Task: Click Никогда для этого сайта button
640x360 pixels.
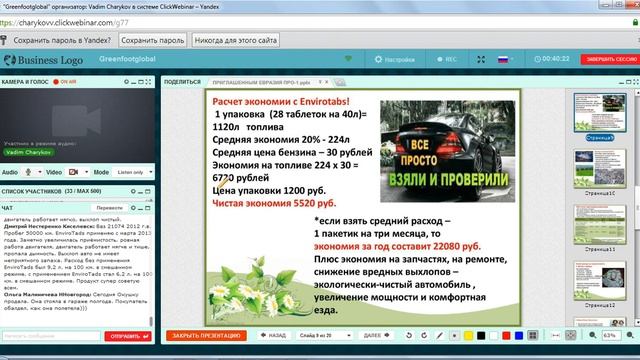Action: [x=236, y=40]
